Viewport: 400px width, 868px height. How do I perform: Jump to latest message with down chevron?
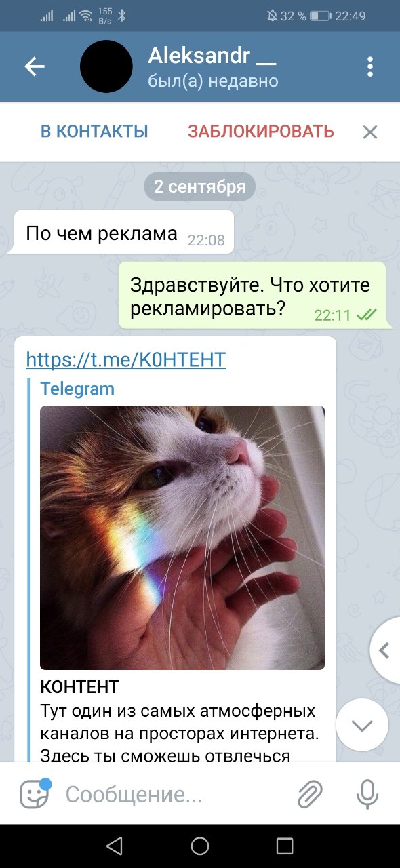(363, 725)
